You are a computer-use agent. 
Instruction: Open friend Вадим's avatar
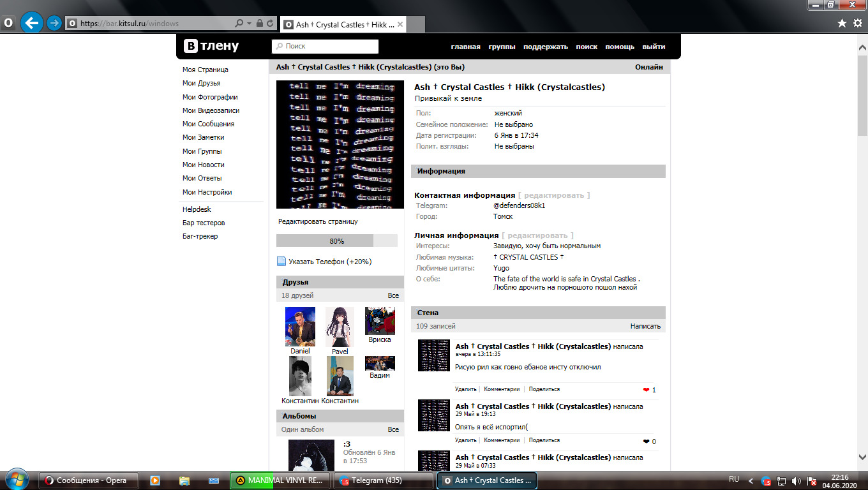coord(380,363)
